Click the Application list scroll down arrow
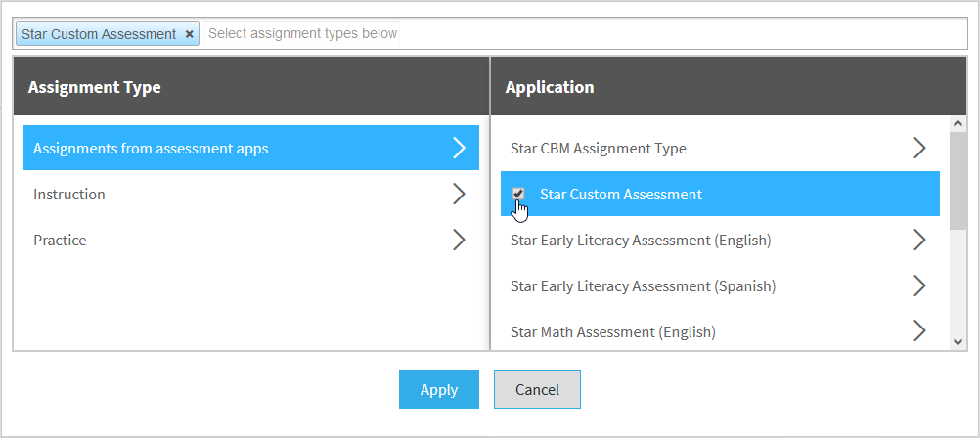The width and height of the screenshot is (980, 438). point(958,341)
